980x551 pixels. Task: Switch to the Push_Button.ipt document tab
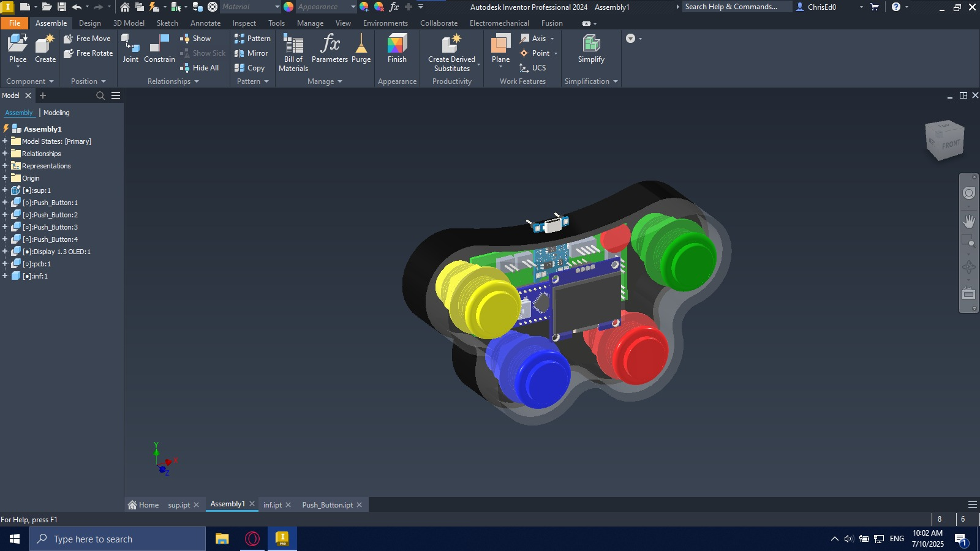[x=327, y=505]
